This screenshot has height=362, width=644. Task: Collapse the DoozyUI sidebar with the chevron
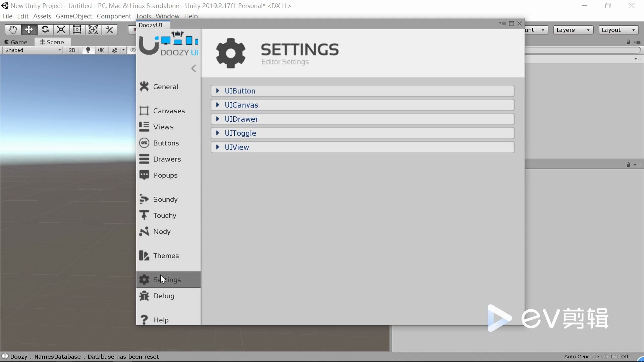coord(194,69)
